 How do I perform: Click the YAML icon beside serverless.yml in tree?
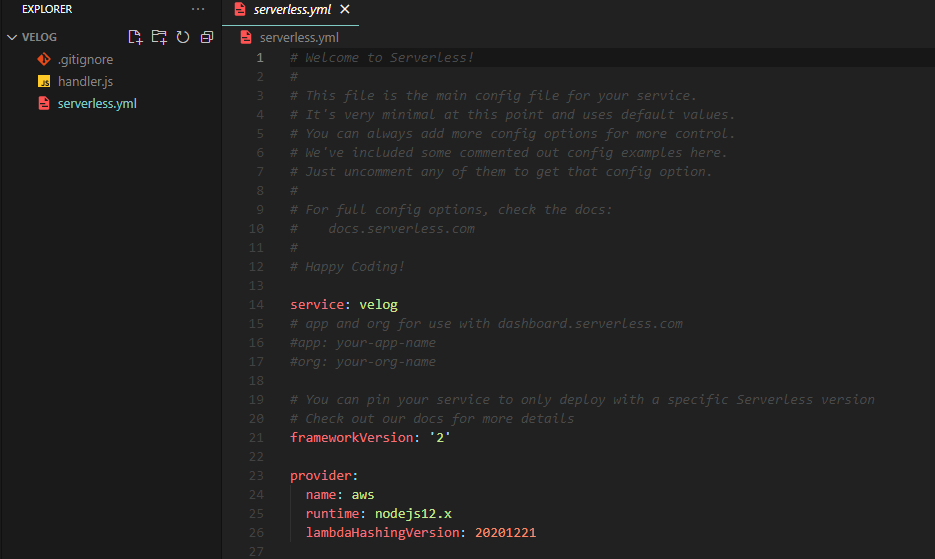click(x=44, y=103)
